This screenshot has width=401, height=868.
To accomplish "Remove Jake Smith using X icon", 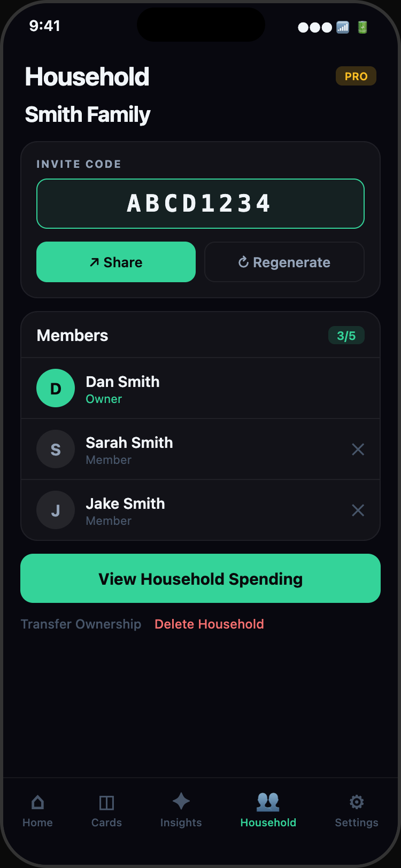I will coord(358,510).
